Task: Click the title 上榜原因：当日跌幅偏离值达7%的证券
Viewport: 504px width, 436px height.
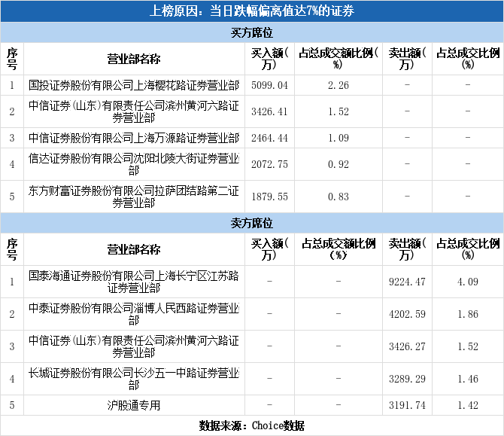Action: tap(252, 11)
